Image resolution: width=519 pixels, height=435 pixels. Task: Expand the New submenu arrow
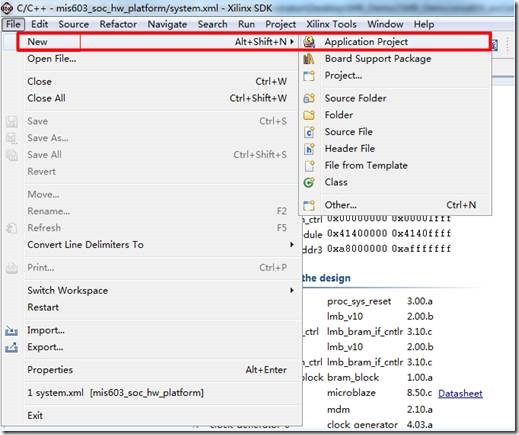coord(292,42)
